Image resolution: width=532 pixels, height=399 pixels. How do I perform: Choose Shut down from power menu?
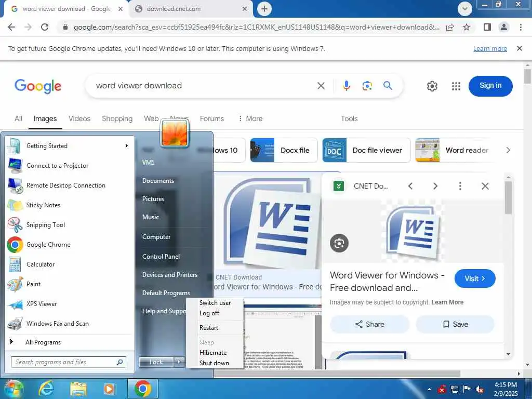pyautogui.click(x=215, y=363)
